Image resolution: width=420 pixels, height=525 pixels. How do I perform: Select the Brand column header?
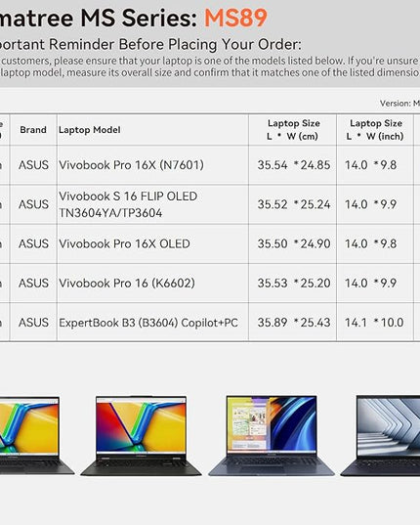tap(33, 130)
